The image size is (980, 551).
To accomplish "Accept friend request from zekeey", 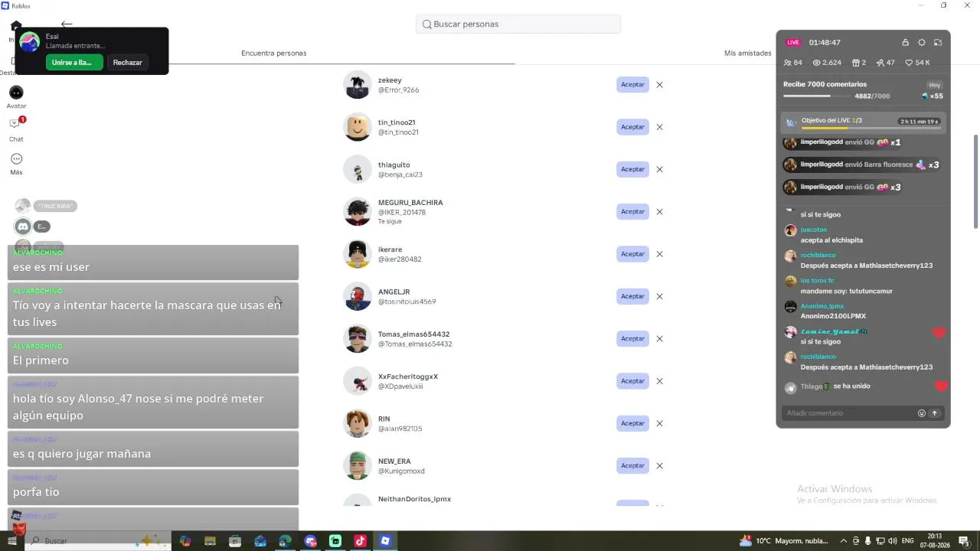I will click(x=632, y=85).
